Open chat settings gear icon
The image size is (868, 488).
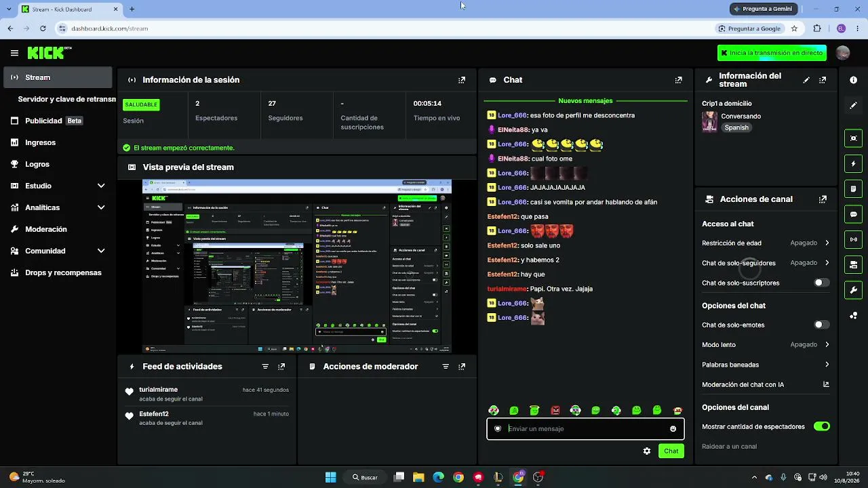[647, 451]
